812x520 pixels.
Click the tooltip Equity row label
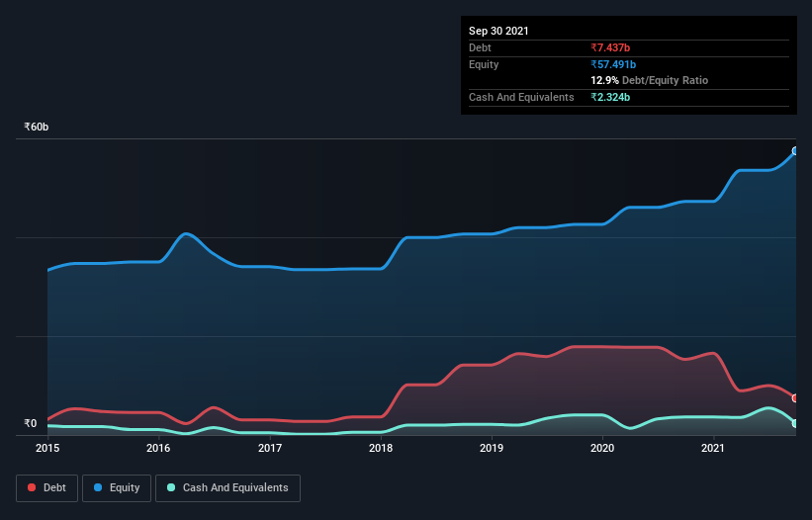click(484, 64)
